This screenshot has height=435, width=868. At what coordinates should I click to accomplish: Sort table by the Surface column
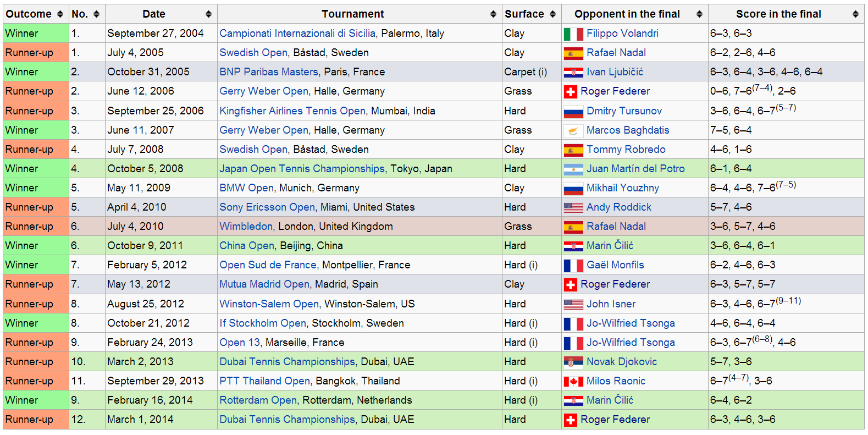click(552, 14)
